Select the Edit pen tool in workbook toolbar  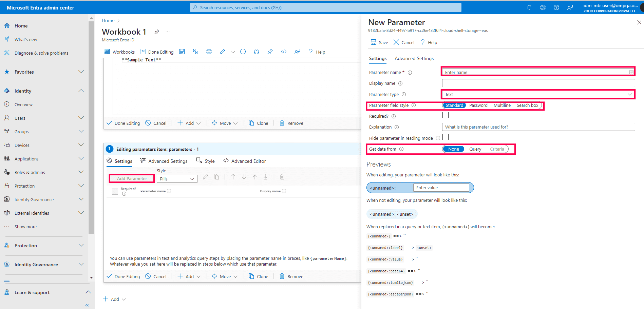tap(222, 52)
